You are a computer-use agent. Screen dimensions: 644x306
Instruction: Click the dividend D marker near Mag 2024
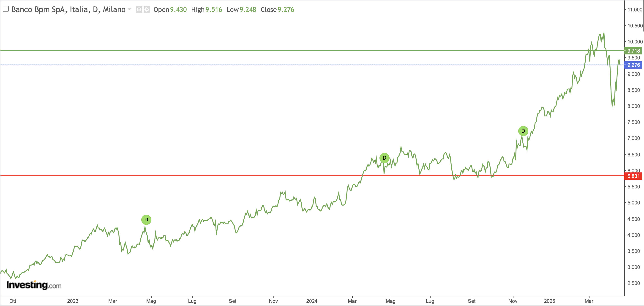(x=384, y=158)
